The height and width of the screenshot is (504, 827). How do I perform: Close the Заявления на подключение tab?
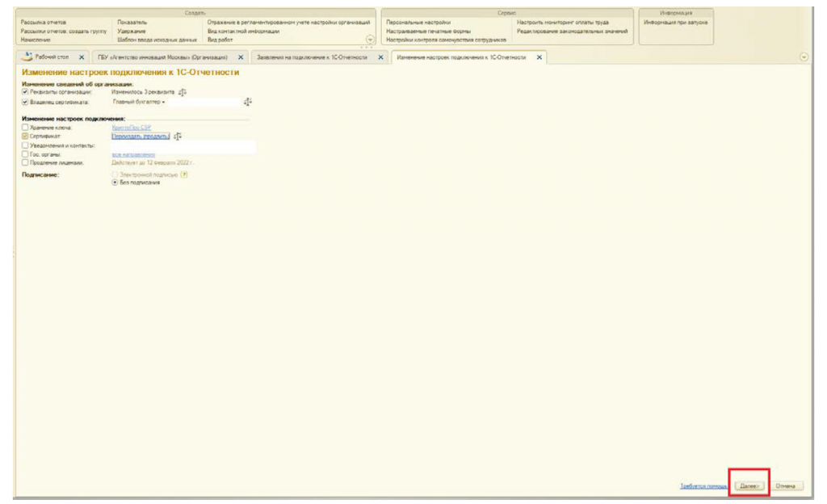tap(380, 57)
